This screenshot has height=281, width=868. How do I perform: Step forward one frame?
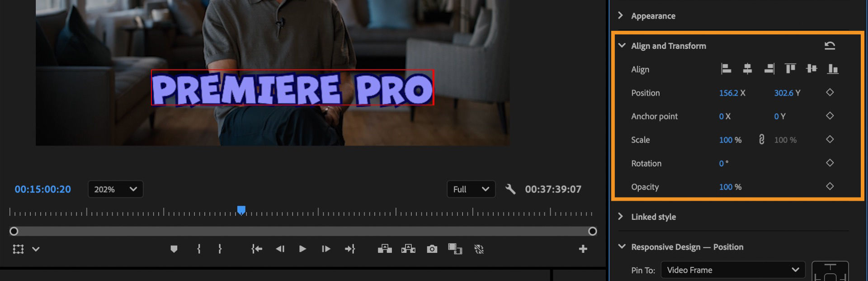pyautogui.click(x=325, y=249)
